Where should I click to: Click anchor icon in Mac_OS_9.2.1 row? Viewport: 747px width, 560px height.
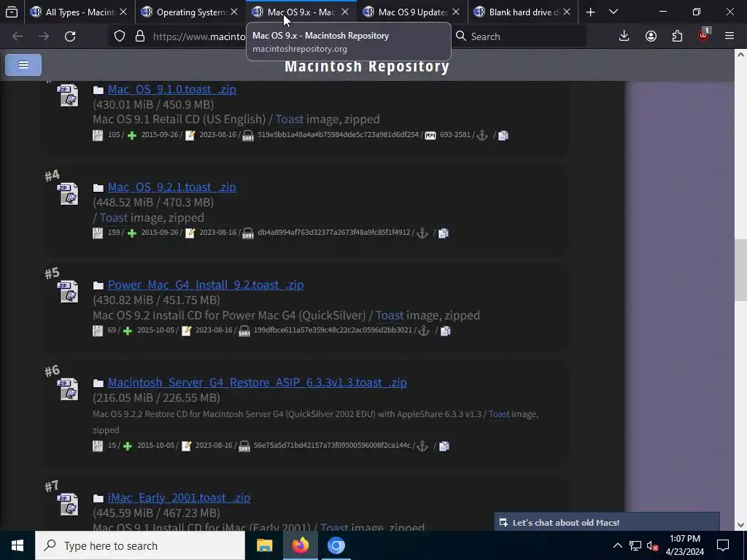422,233
